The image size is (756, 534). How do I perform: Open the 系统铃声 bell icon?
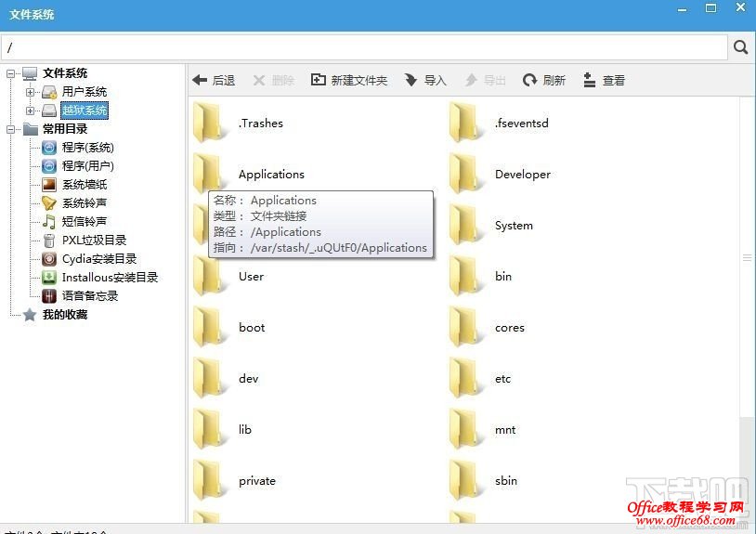(x=49, y=203)
